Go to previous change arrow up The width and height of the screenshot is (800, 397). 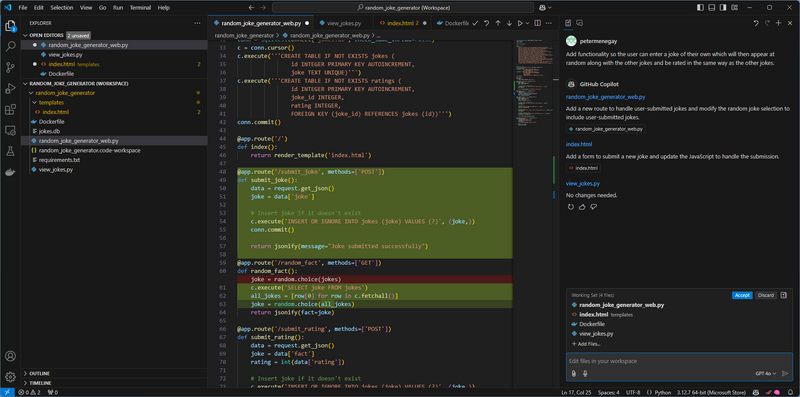pyautogui.click(x=498, y=23)
